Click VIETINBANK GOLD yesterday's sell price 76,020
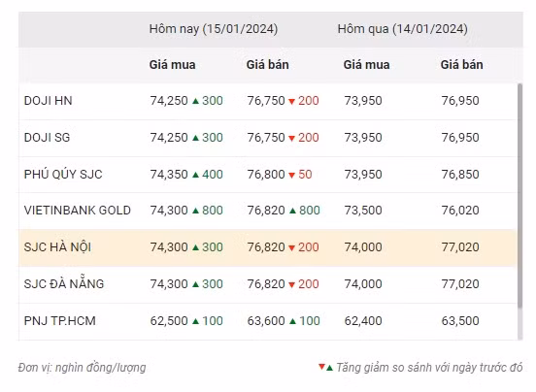The width and height of the screenshot is (536, 392). 460,211
